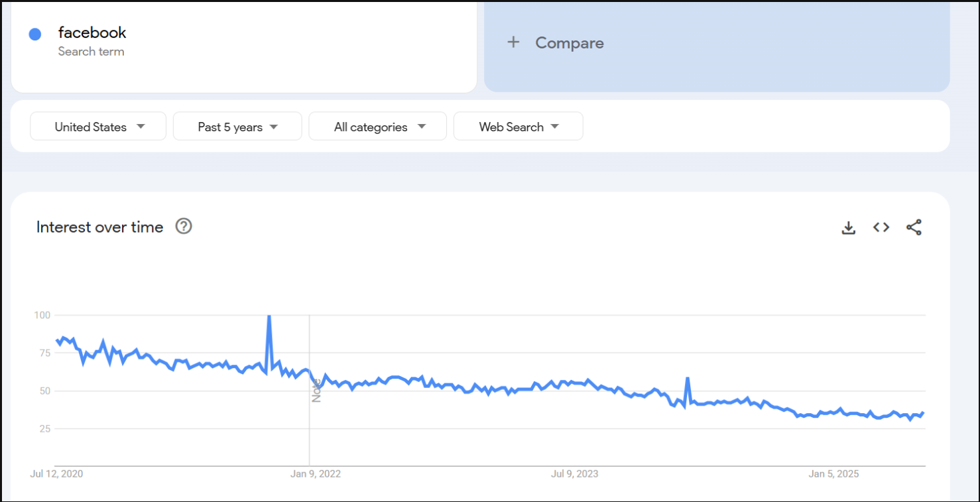Click the Jul 9, 2023 axis label
Image resolution: width=980 pixels, height=502 pixels.
[573, 473]
